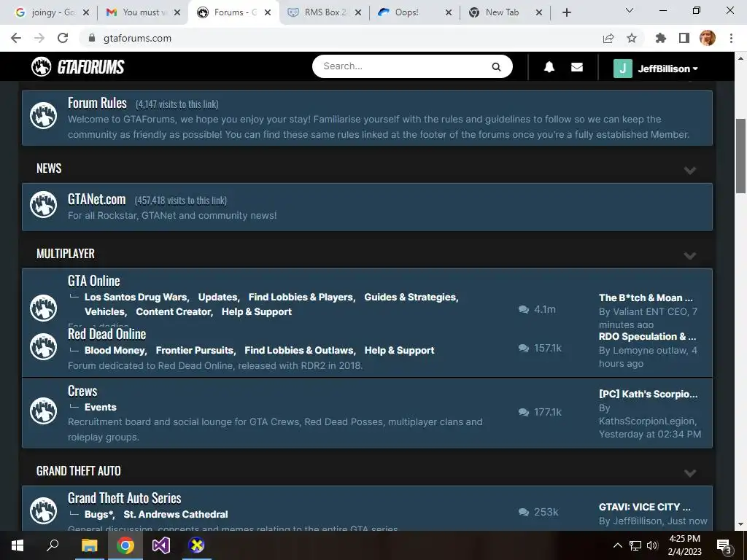Open Chrome tab search chevron

pyautogui.click(x=629, y=10)
